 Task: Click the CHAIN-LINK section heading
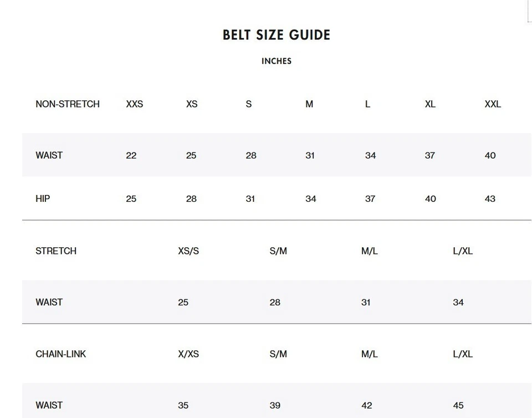pyautogui.click(x=60, y=354)
